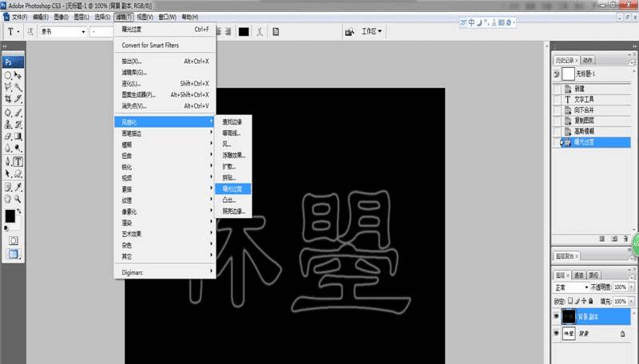Select the Gradient tool
The height and width of the screenshot is (364, 639).
pyautogui.click(x=18, y=136)
